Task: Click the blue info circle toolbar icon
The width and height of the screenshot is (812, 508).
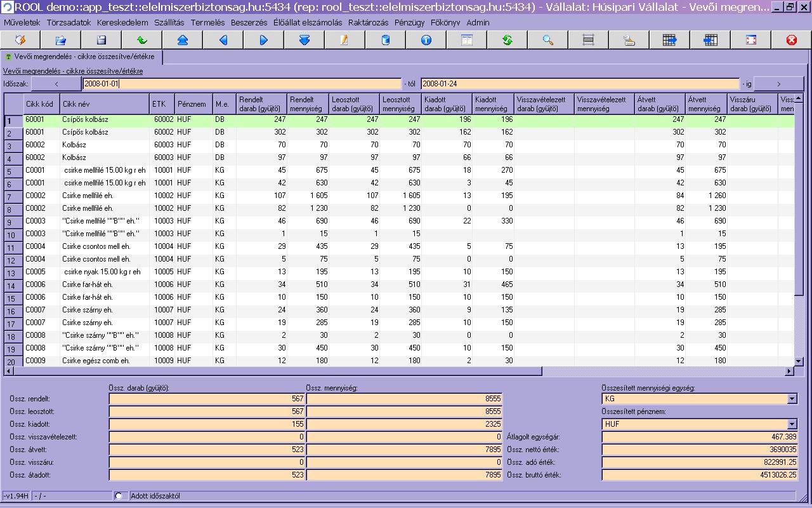Action: [426, 40]
